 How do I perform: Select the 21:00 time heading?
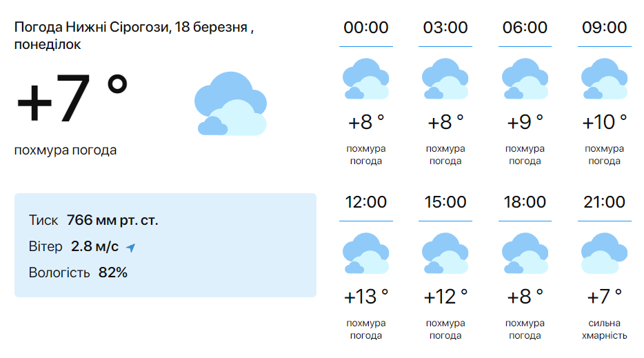[604, 202]
